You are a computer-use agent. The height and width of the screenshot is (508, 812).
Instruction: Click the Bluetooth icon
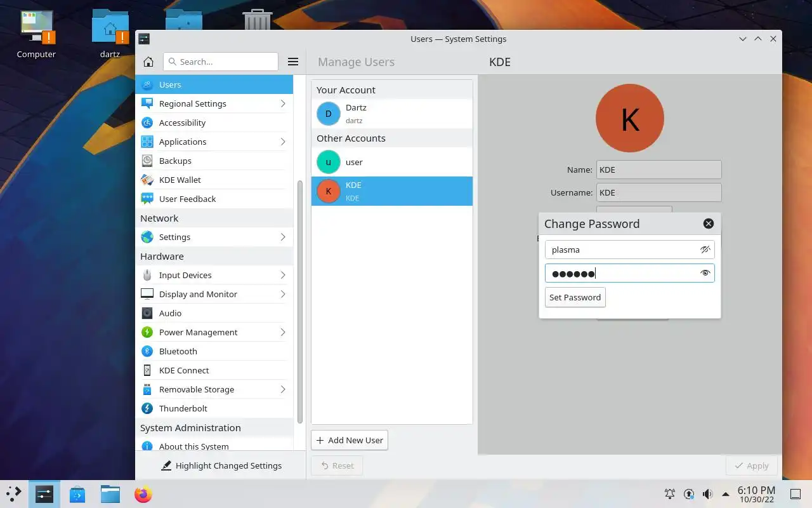(147, 351)
